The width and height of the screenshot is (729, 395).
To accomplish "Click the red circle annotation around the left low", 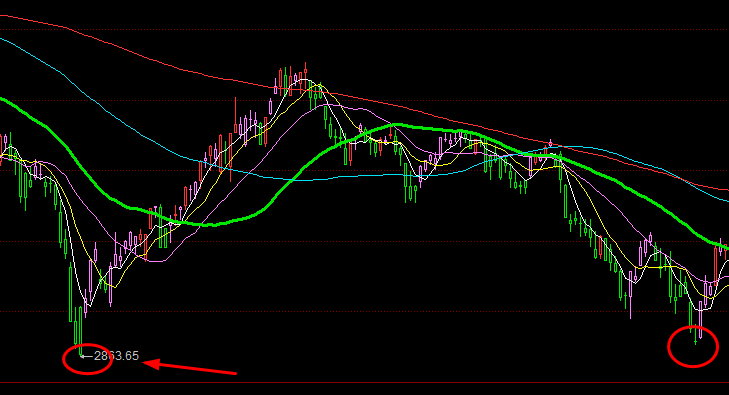I will pyautogui.click(x=87, y=360).
